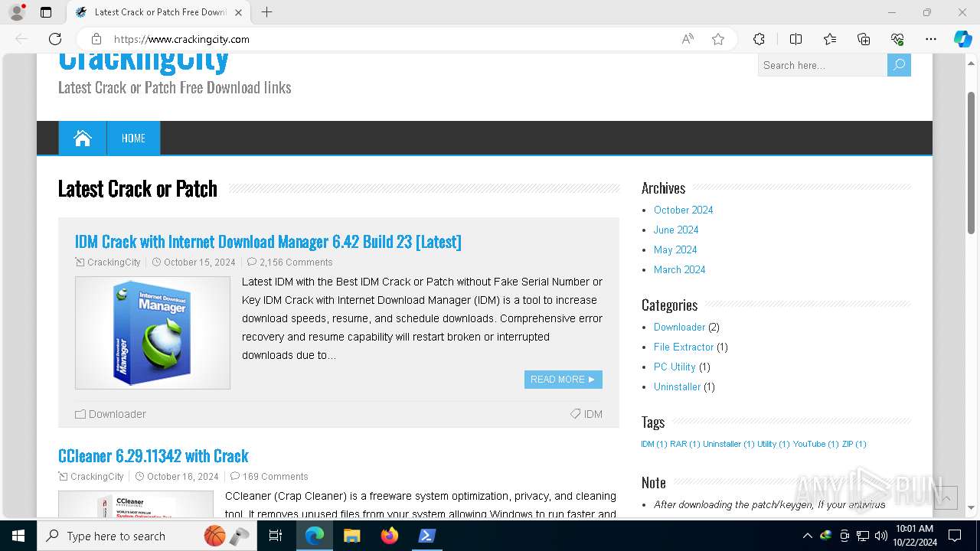Select the Utility (1) tag
The height and width of the screenshot is (551, 980).
pos(773,444)
